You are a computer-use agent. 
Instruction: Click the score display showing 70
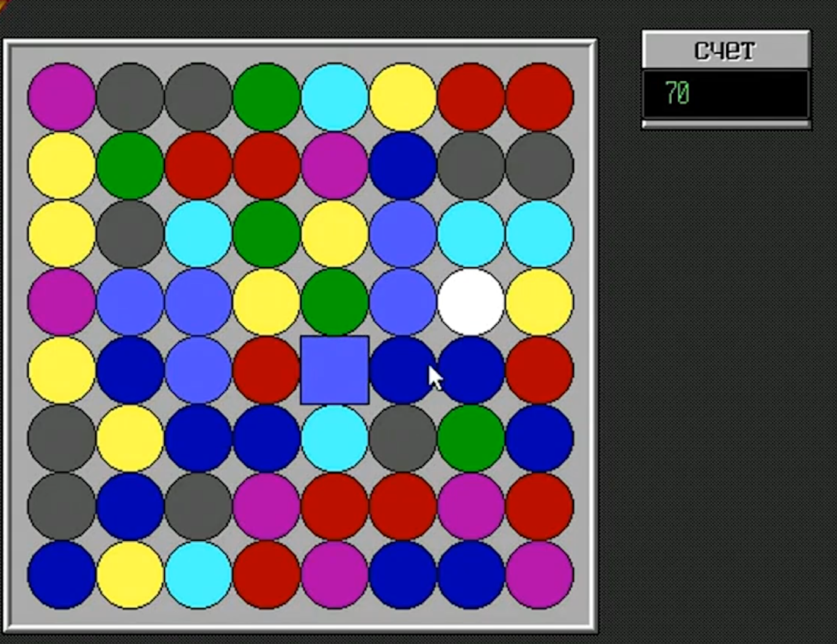[726, 94]
